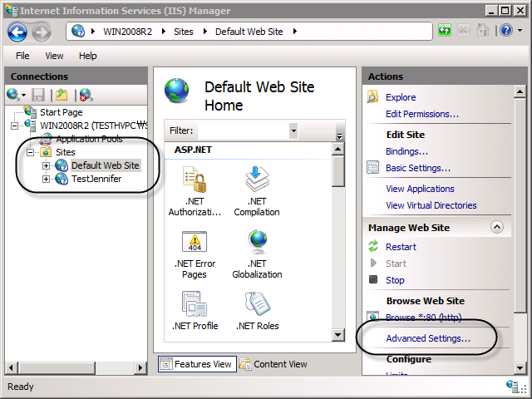Image resolution: width=532 pixels, height=399 pixels.
Task: Open Basic Settings link
Action: pyautogui.click(x=418, y=168)
